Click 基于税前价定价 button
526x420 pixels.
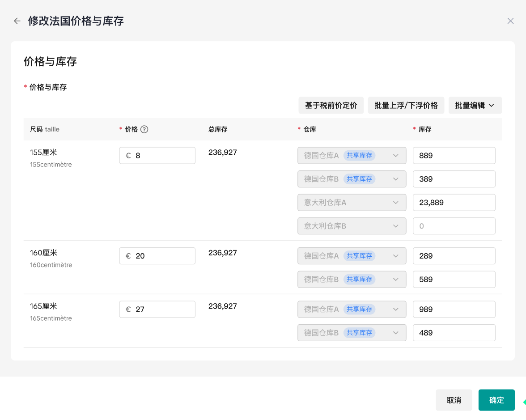click(331, 106)
